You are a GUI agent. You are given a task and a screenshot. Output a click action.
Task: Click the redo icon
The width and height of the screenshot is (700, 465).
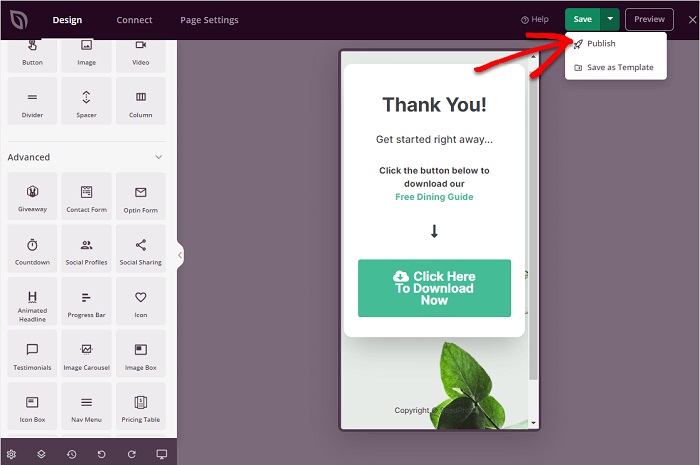131,454
